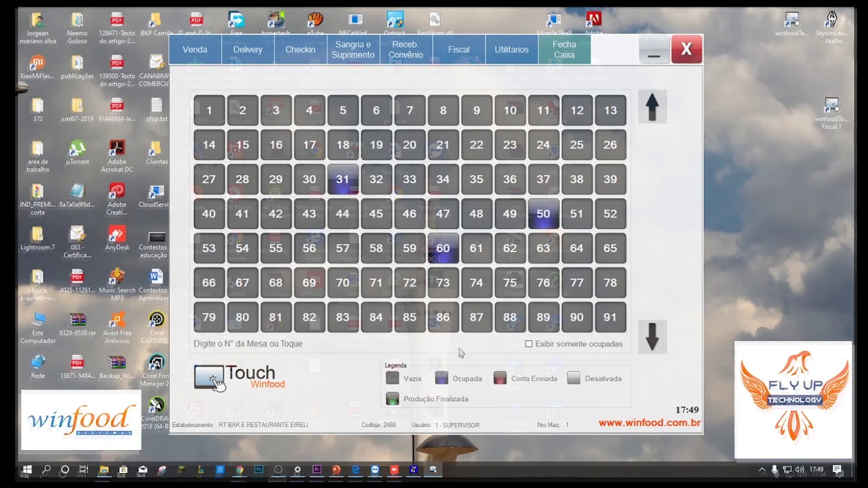Image resolution: width=868 pixels, height=488 pixels.
Task: Select table 53
Action: 209,248
